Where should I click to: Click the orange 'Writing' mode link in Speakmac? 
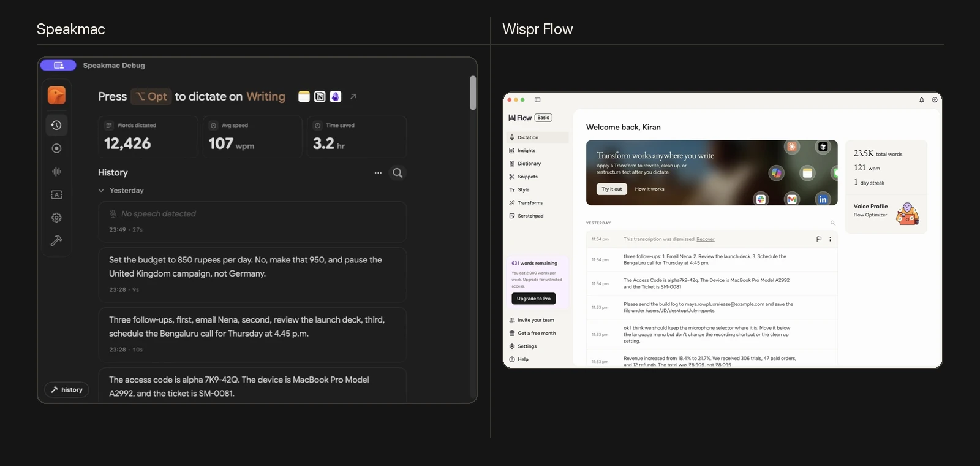click(x=266, y=96)
